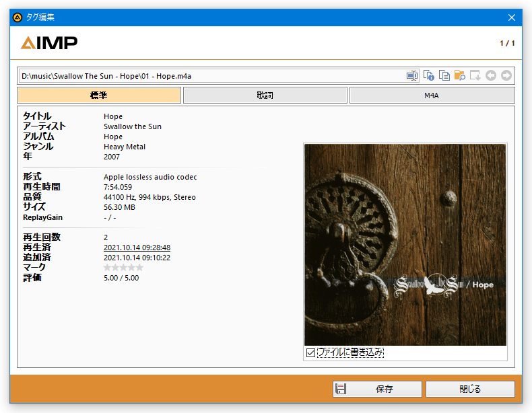Click the album cover art image

coord(405,245)
